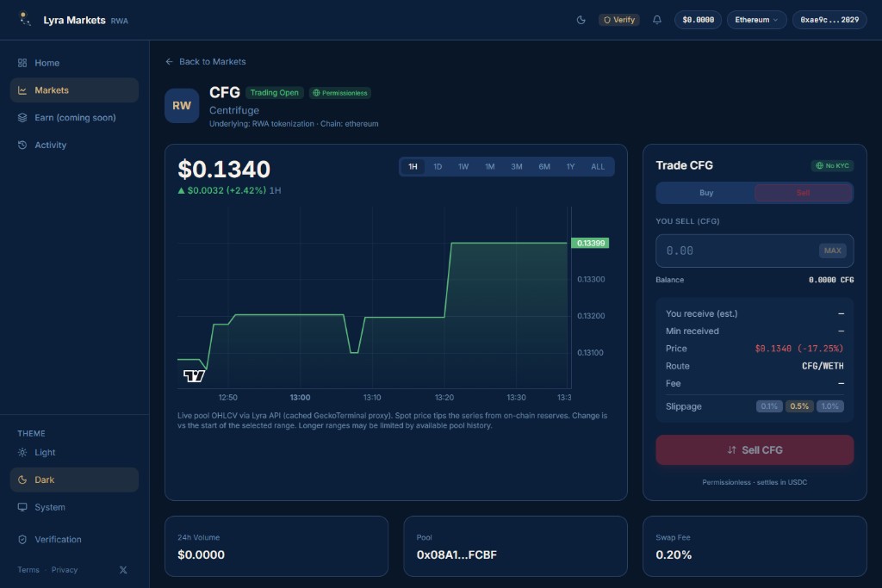Select the 1D chart range
882x588 pixels.
tap(438, 166)
